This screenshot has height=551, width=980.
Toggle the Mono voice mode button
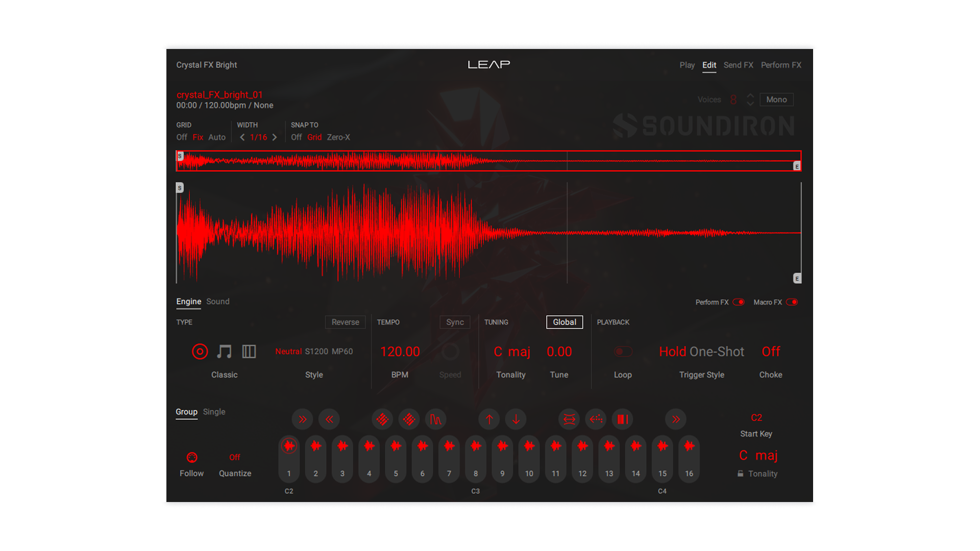tap(776, 99)
